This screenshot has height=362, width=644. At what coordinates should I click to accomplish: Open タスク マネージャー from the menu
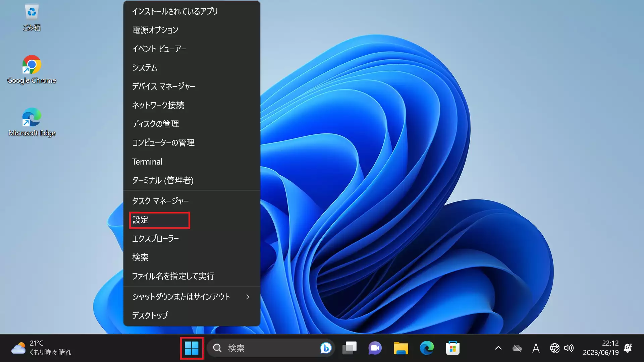click(x=192, y=201)
